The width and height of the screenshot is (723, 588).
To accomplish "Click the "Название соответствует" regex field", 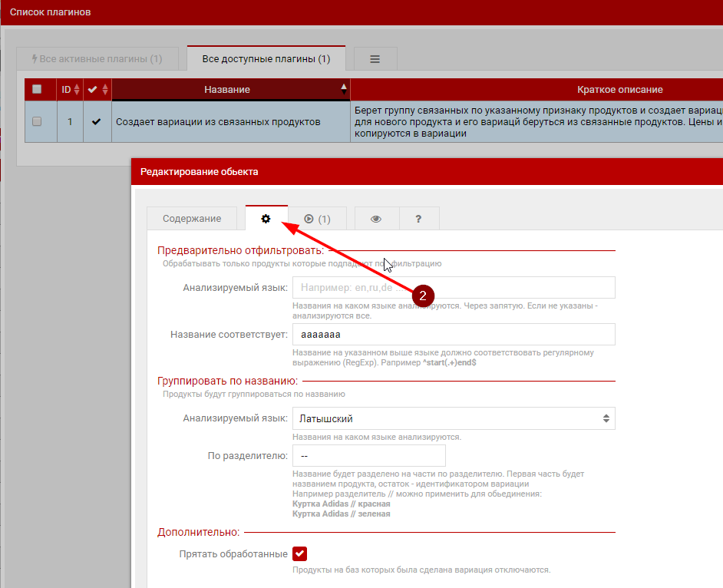I will 453,335.
